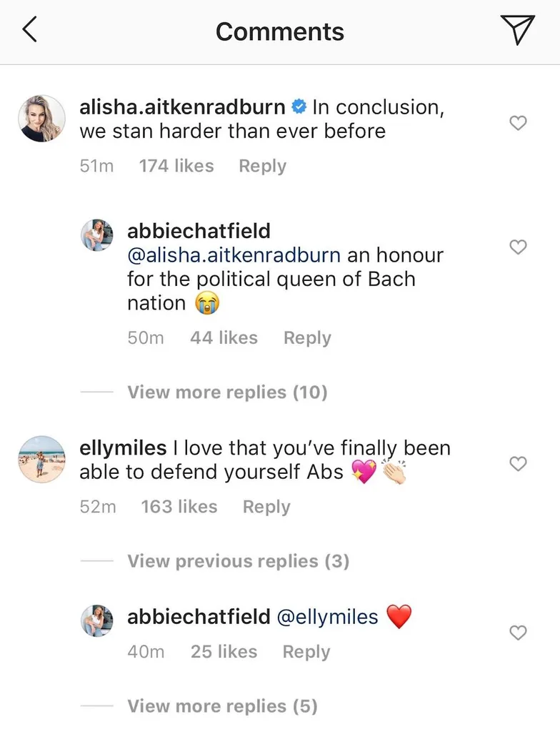Image resolution: width=560 pixels, height=732 pixels.
Task: Heart ellymiles' comment
Action: [518, 465]
